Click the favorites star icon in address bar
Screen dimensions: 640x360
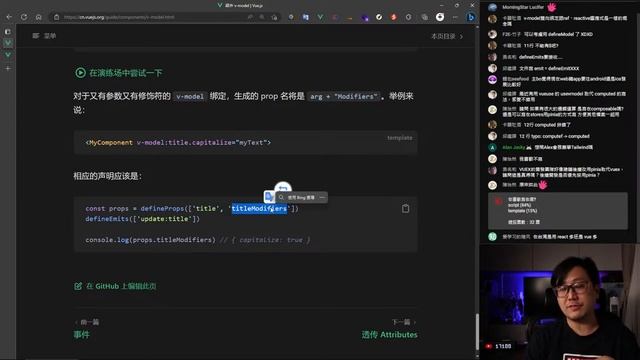275,17
